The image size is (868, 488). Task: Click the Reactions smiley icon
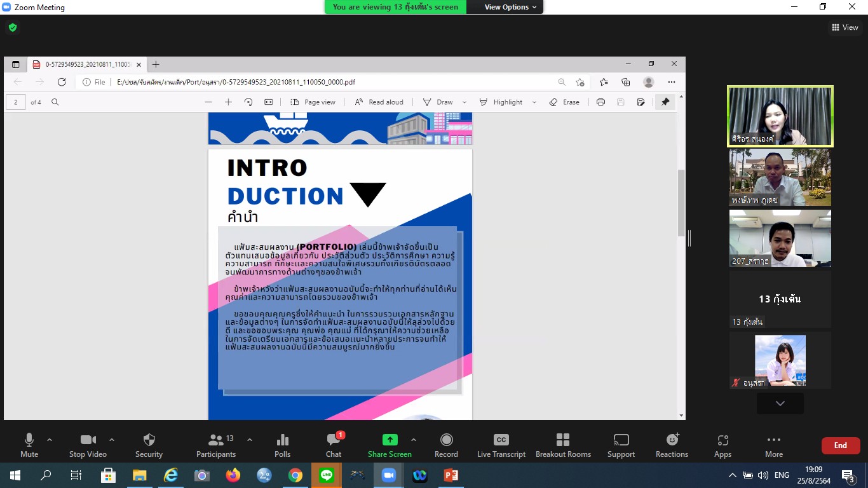[672, 445]
